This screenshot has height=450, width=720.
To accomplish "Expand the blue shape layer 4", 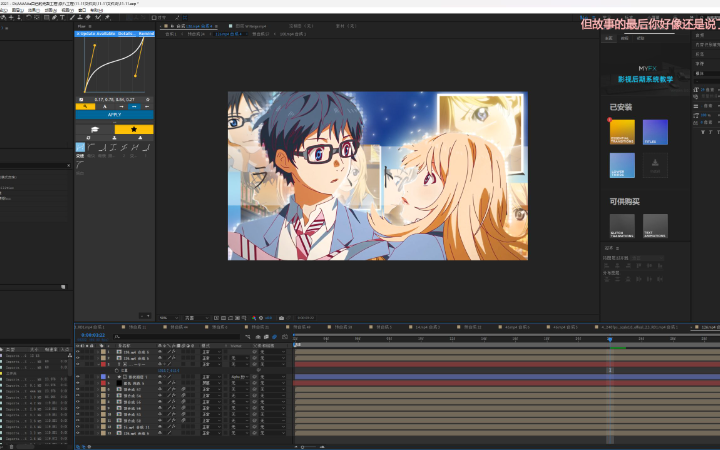I will coord(98,377).
